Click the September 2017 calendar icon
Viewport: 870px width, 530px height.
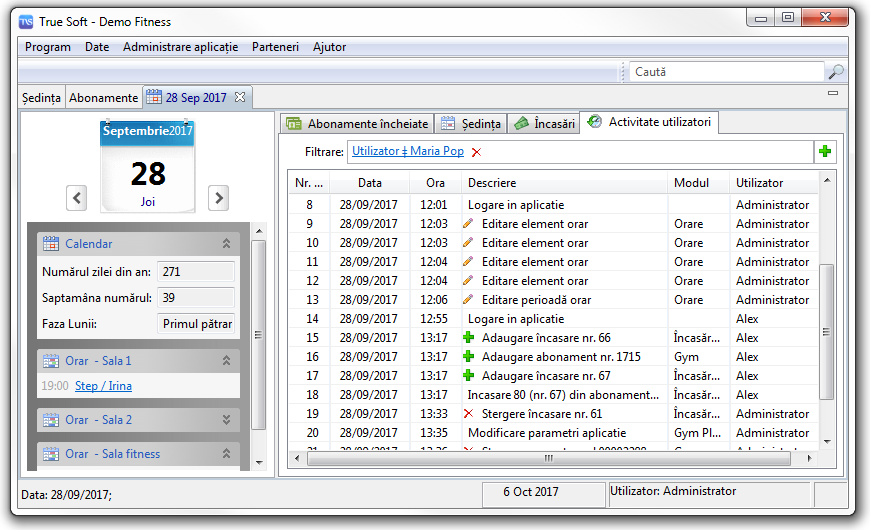point(148,165)
